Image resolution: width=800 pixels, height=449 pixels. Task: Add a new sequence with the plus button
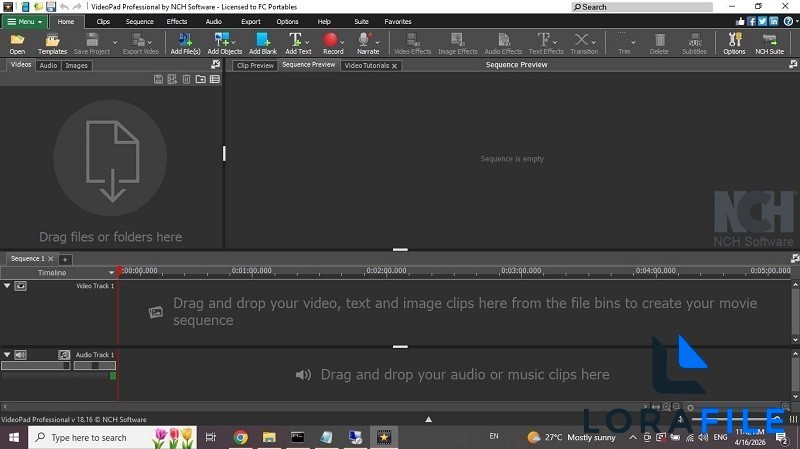coord(65,259)
